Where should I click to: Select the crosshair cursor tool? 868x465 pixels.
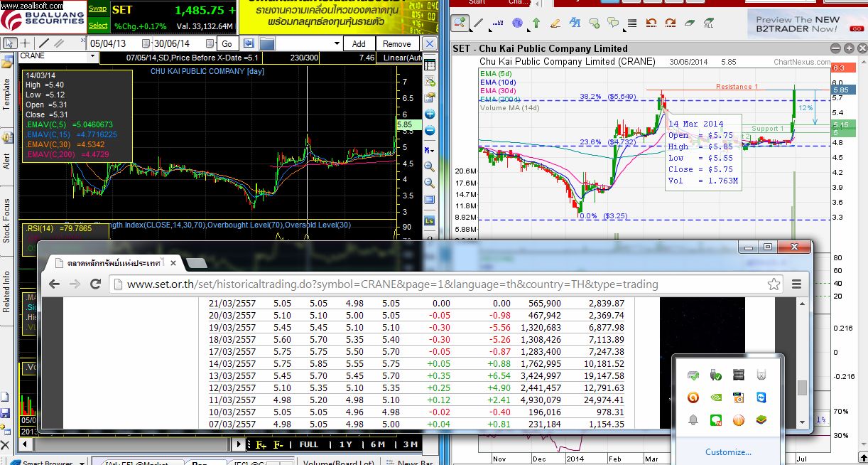coord(26,43)
